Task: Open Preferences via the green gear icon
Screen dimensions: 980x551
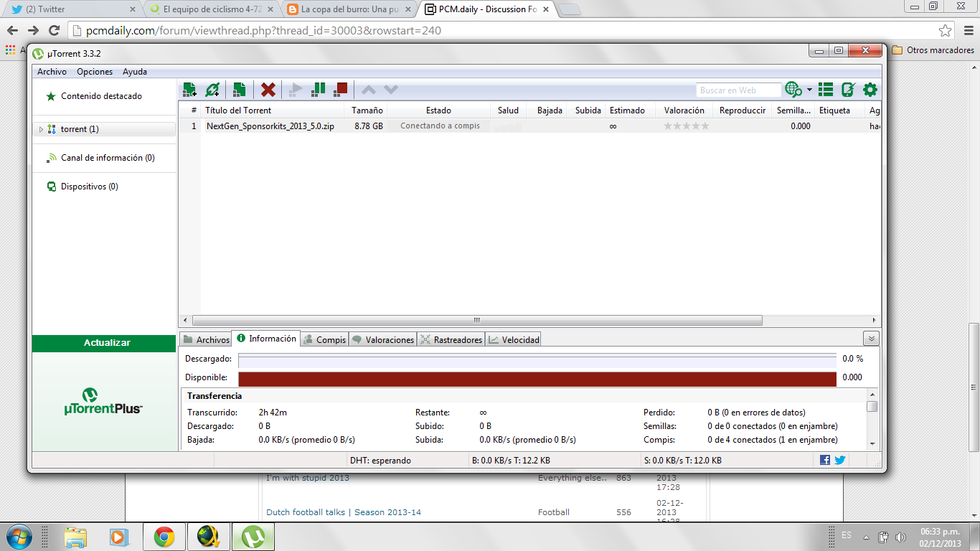Action: point(870,90)
